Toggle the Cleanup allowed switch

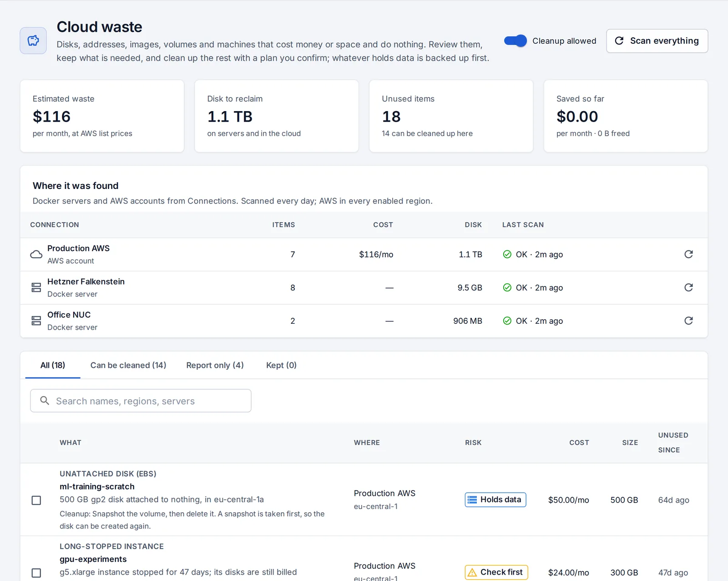click(x=516, y=41)
